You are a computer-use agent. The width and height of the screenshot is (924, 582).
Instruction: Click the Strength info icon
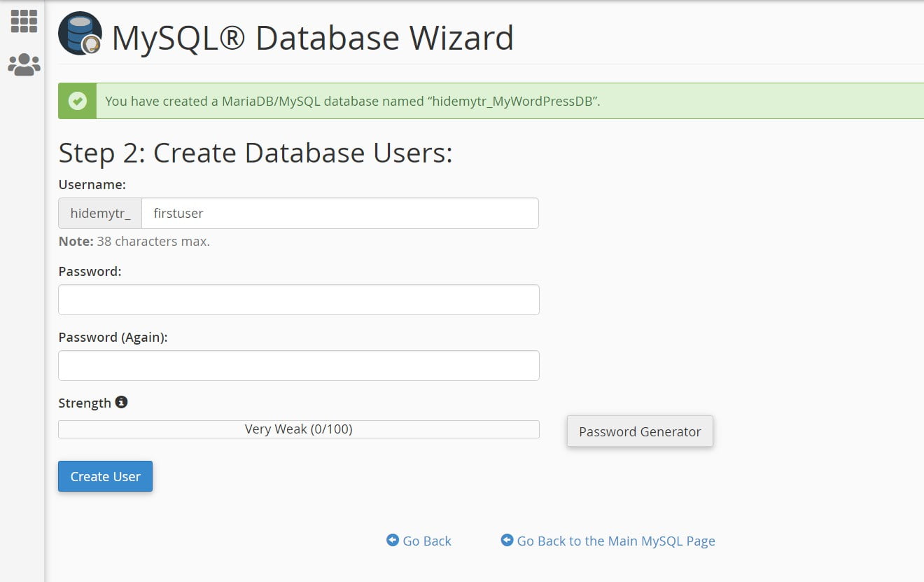click(122, 402)
